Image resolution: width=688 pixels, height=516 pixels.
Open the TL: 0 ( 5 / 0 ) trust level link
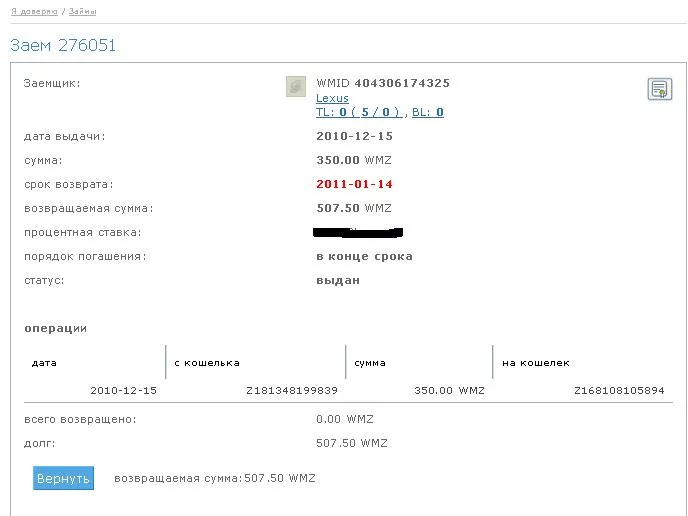358,112
